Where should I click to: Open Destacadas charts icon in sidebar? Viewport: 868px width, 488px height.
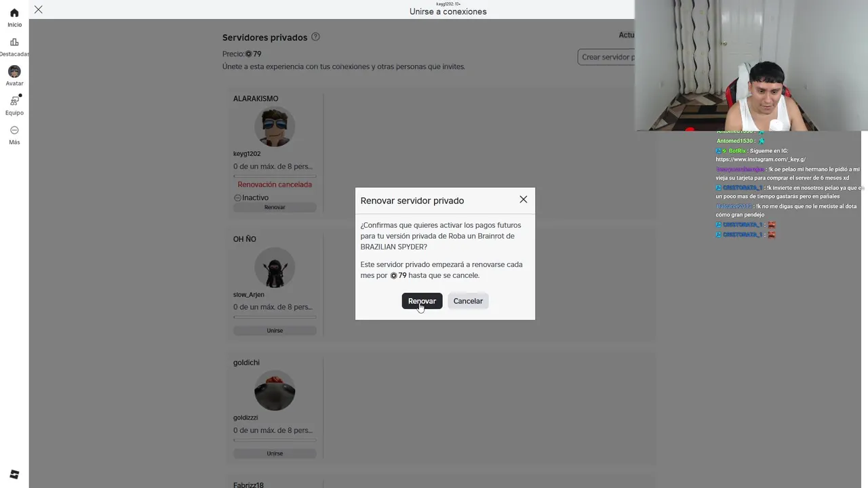14,42
